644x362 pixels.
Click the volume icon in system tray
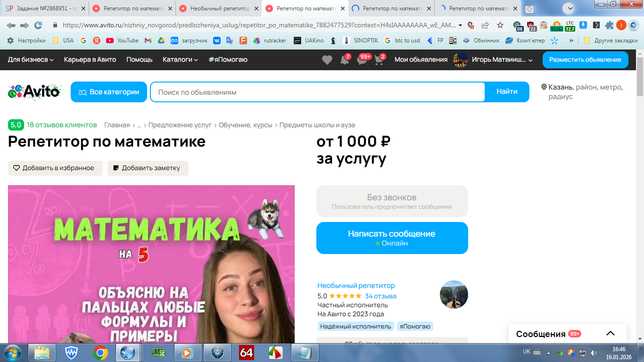pyautogui.click(x=594, y=353)
